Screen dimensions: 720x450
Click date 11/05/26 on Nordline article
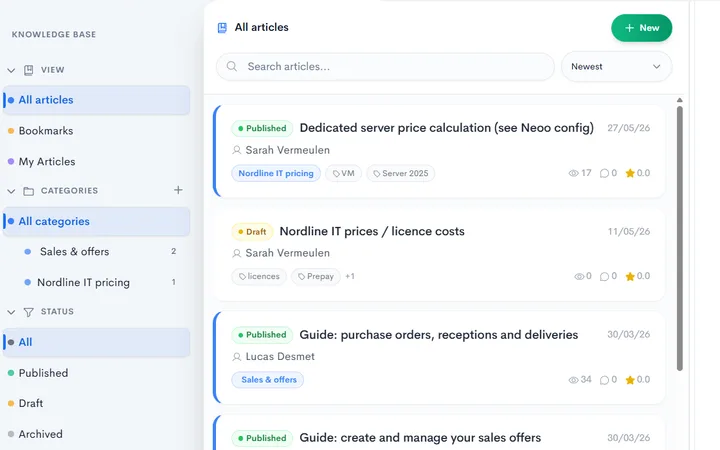(629, 231)
